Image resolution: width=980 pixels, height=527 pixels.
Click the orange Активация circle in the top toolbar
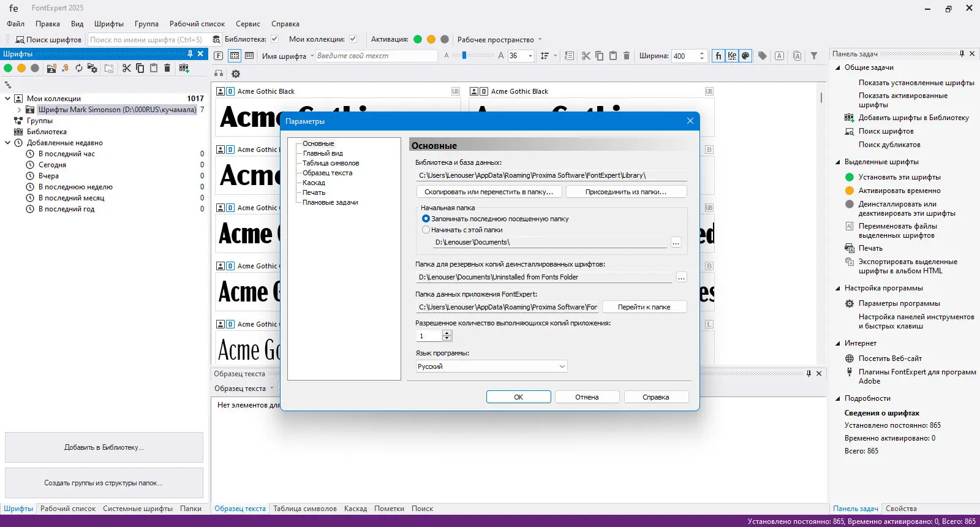coord(431,39)
